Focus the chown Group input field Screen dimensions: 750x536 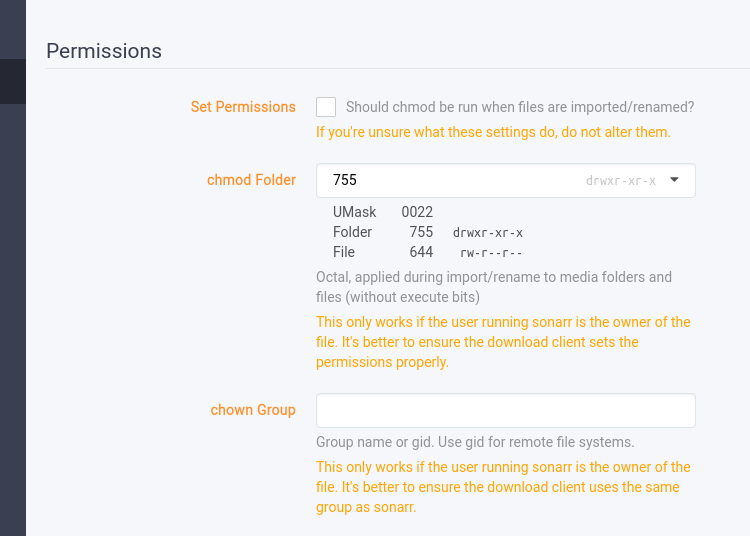[x=506, y=410]
